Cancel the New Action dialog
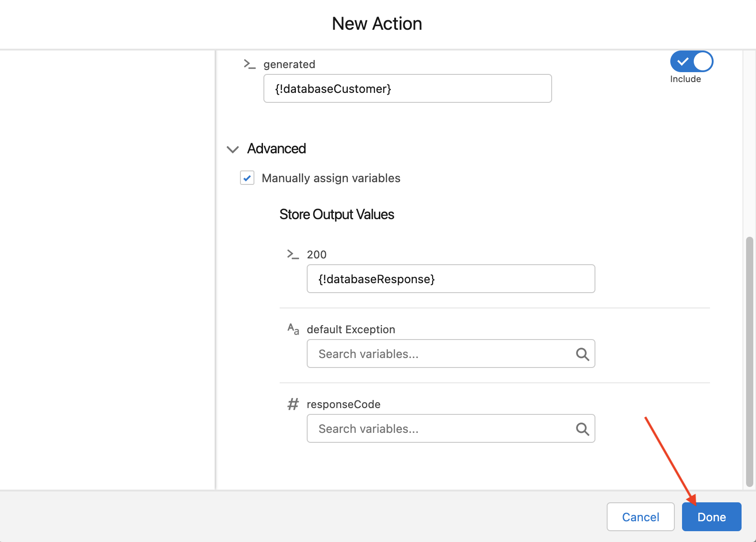 pos(641,517)
